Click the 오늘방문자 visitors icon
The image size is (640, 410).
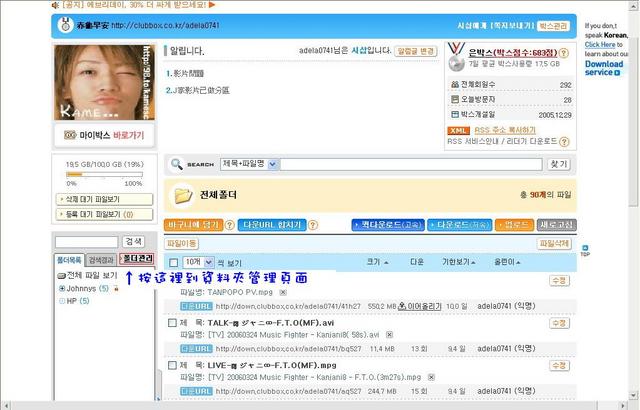[455, 100]
